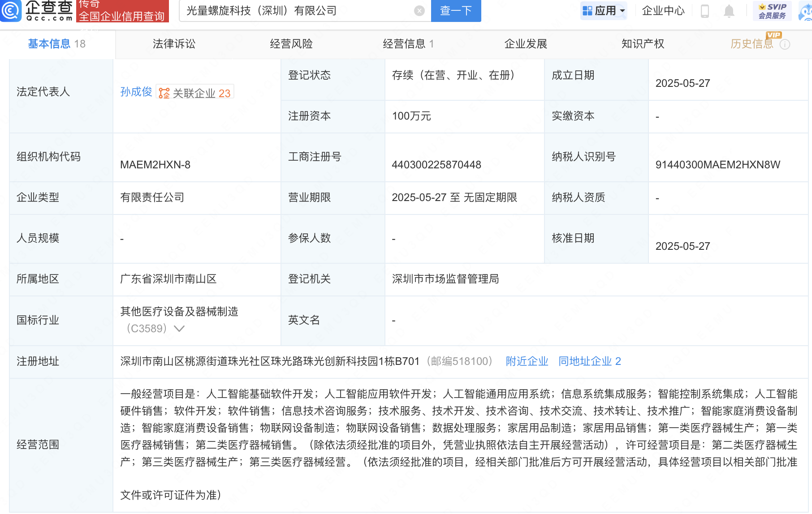Click the 成立日期 value 2025-05-27
Screen dimensions: 812x514
click(x=683, y=83)
